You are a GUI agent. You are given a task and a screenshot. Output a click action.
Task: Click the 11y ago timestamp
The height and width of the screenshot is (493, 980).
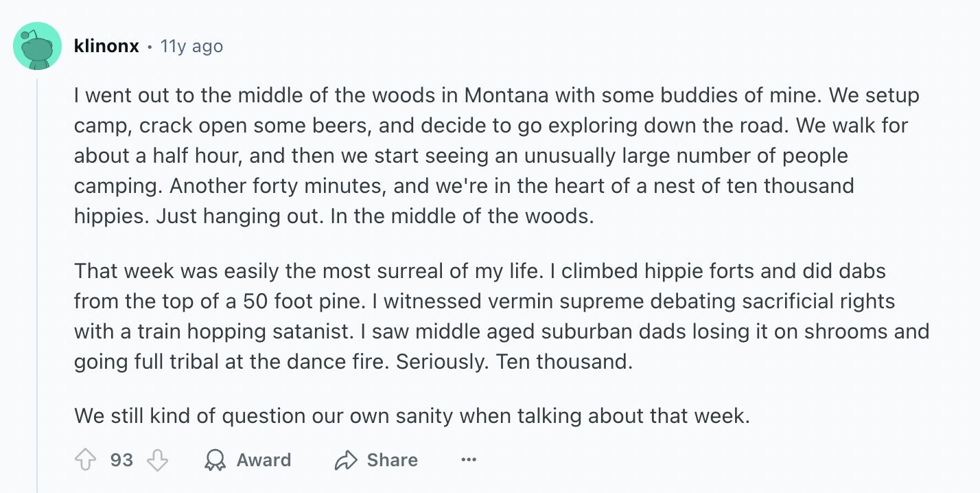191,46
